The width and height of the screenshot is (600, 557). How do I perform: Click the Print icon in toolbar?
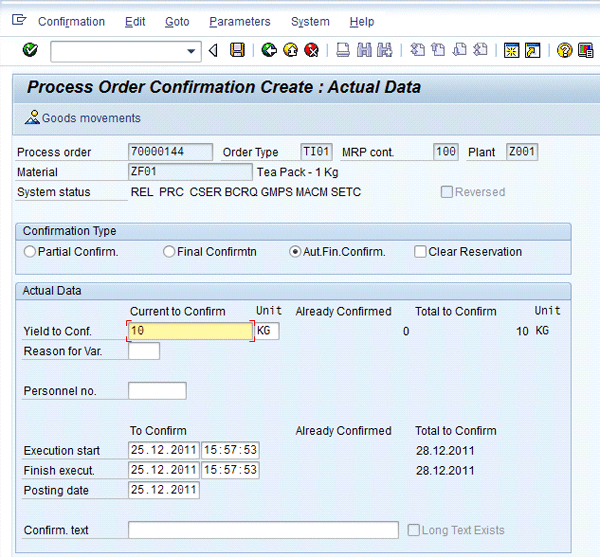coord(343,50)
